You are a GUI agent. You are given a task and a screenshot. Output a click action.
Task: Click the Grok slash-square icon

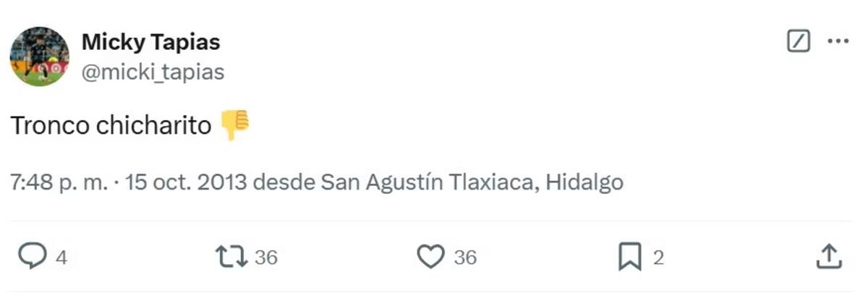(x=798, y=41)
